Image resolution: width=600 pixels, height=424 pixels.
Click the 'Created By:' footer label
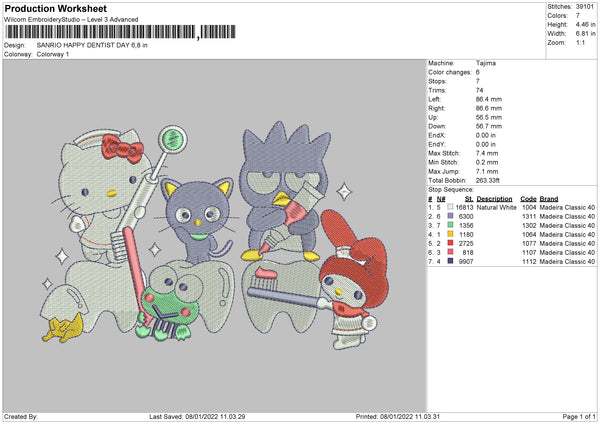coord(21,416)
